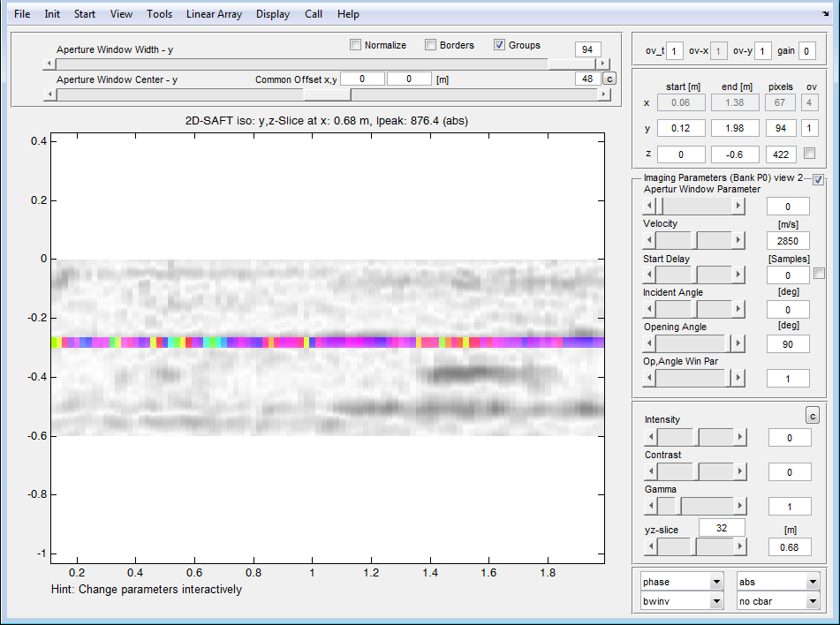Open the Linear Array menu
Screen dimensions: 840x625
pos(214,14)
